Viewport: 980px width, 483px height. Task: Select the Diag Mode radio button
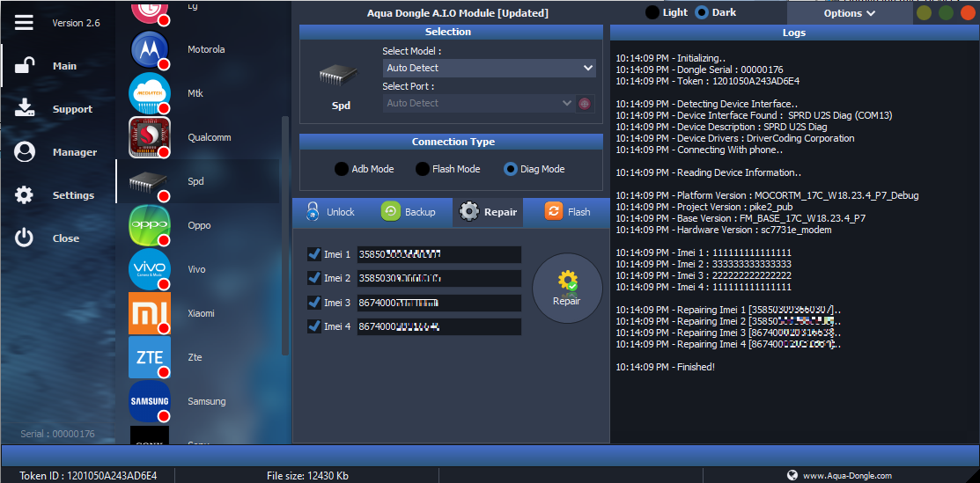click(511, 169)
